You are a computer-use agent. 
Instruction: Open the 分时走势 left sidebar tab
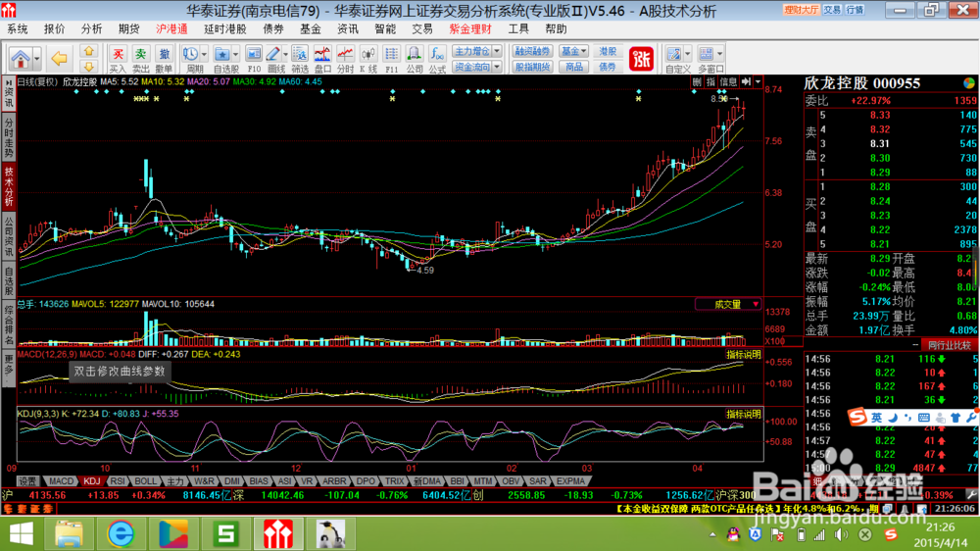[9, 137]
